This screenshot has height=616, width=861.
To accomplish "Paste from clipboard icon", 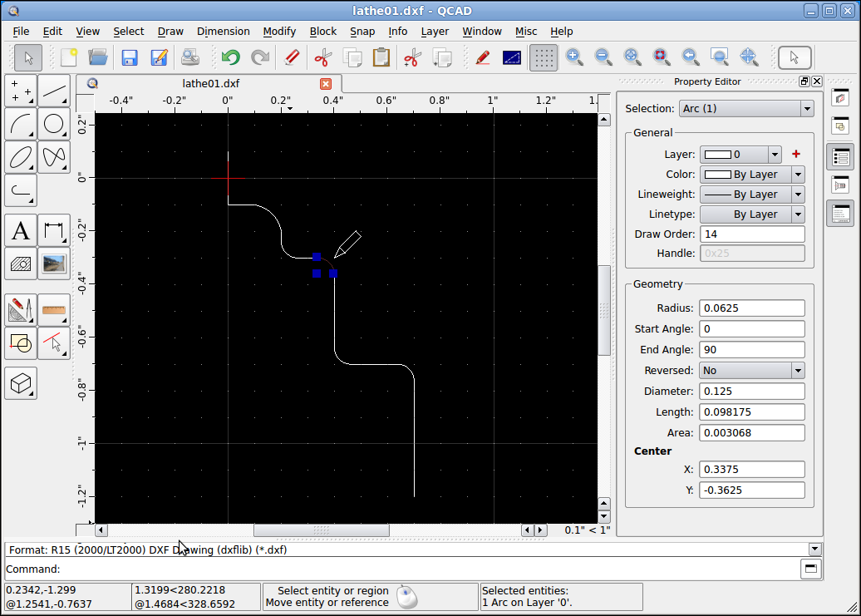I will (381, 57).
